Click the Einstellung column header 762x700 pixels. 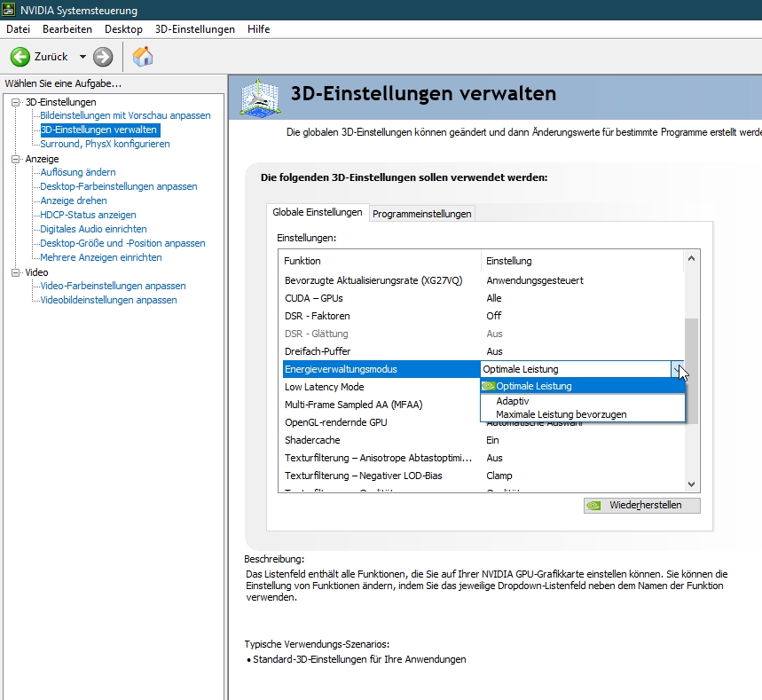point(582,261)
